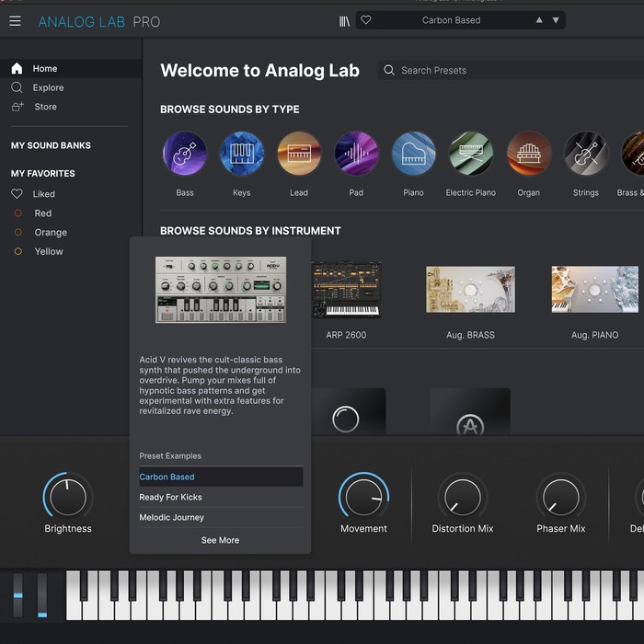Select Home in the sidebar

pyautogui.click(x=71, y=68)
